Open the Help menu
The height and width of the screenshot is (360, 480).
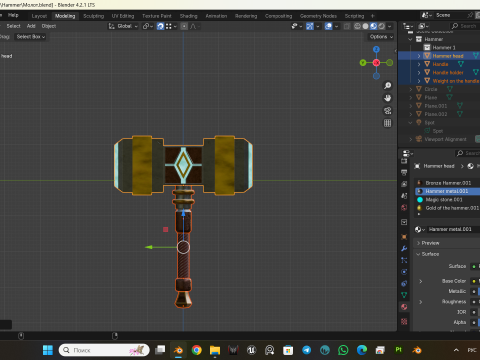point(13,15)
